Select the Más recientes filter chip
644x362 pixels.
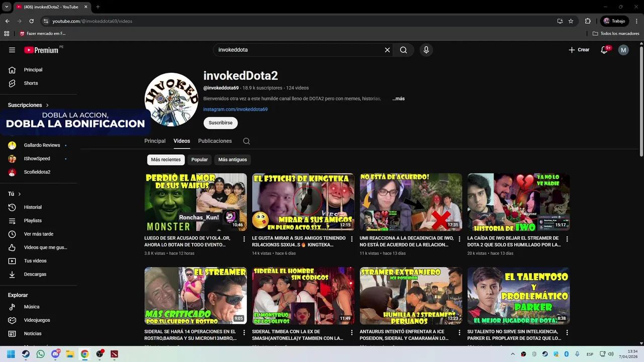pyautogui.click(x=166, y=159)
